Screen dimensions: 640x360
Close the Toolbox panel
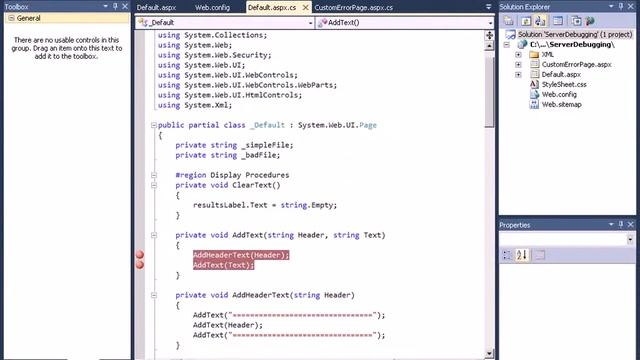click(125, 7)
